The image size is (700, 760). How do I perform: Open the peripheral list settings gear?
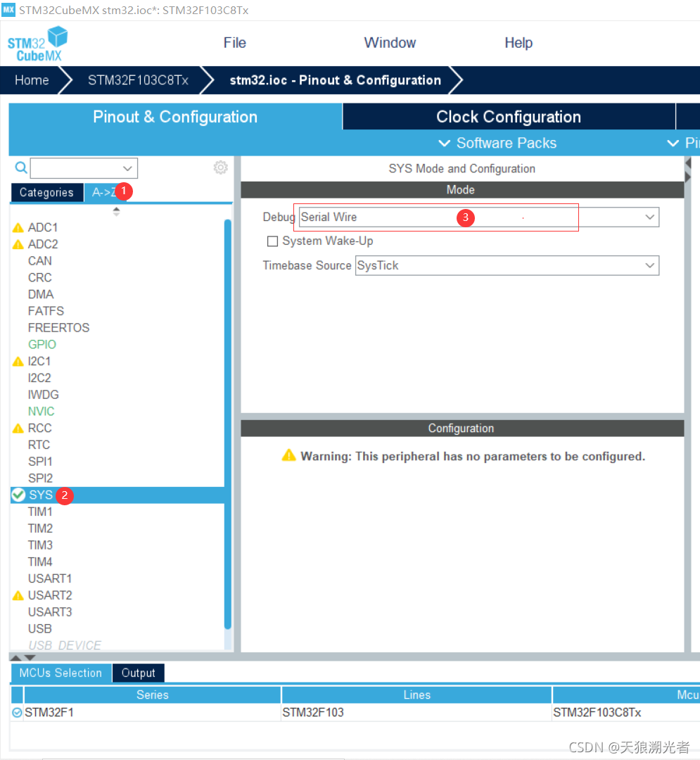point(220,167)
